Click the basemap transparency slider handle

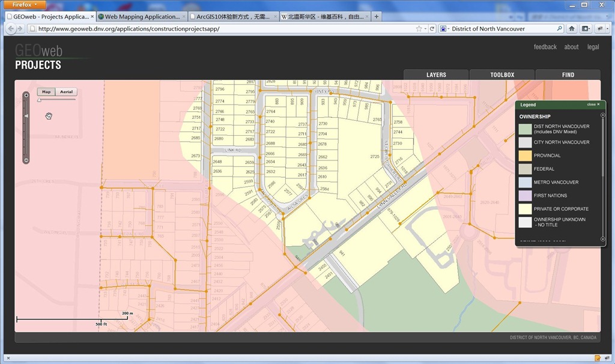(x=39, y=100)
